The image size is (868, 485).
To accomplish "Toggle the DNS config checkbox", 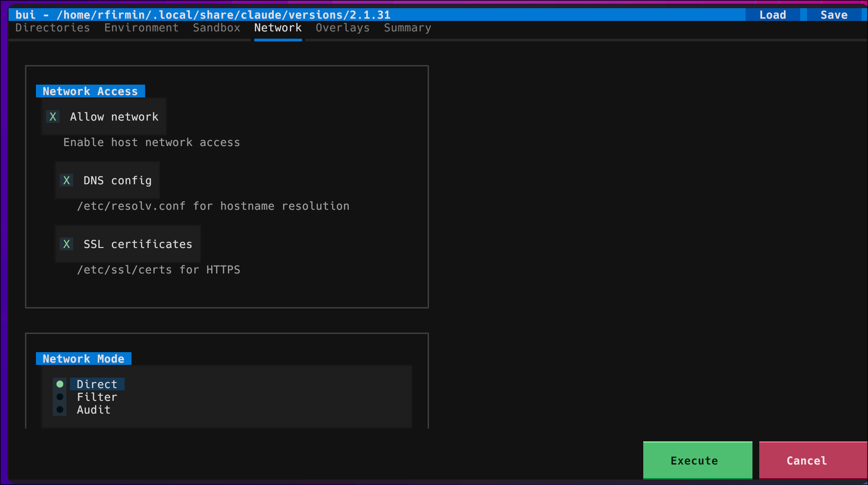I will click(66, 180).
